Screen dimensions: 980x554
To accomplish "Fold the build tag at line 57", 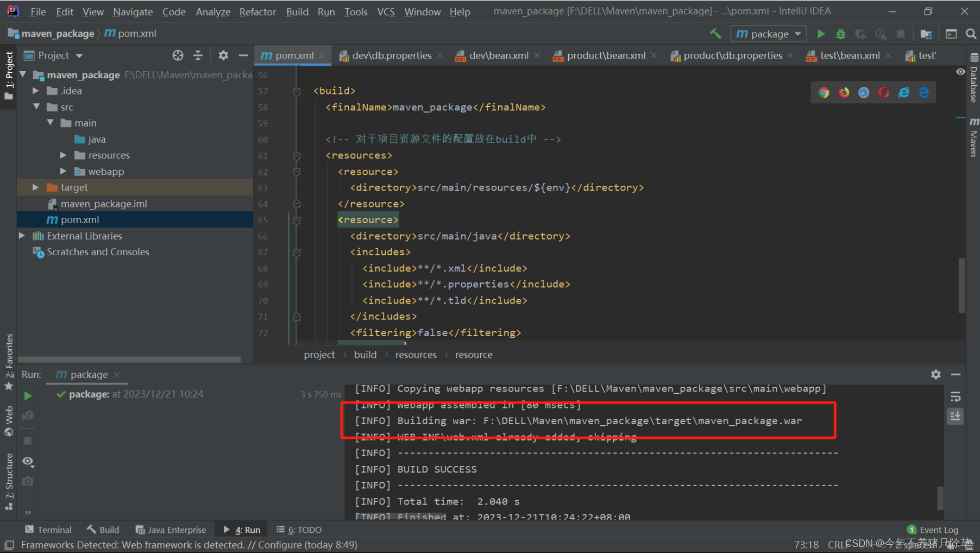I will [297, 91].
